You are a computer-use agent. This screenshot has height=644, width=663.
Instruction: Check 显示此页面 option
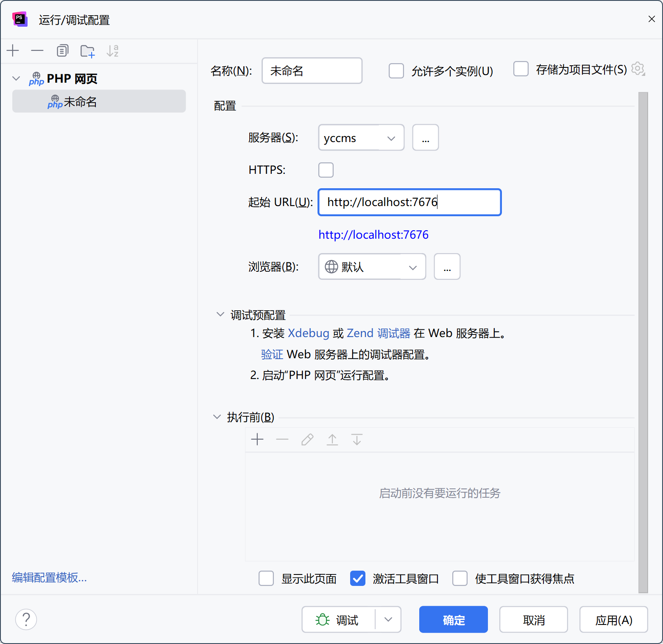click(266, 578)
